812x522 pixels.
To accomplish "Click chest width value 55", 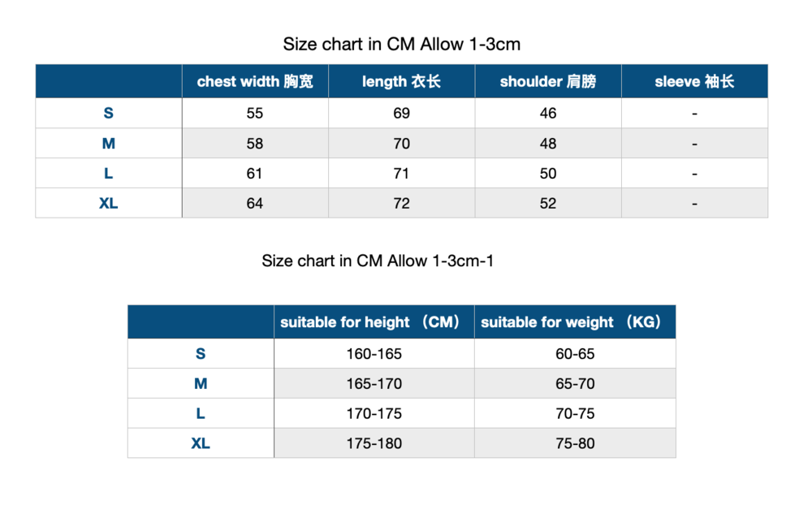I will 255,114.
